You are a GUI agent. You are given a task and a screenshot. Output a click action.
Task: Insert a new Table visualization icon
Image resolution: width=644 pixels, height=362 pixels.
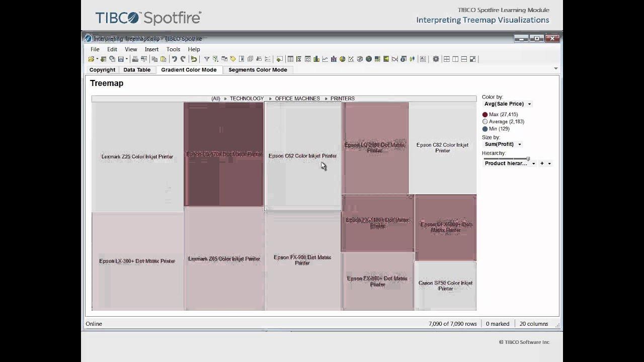pyautogui.click(x=290, y=59)
